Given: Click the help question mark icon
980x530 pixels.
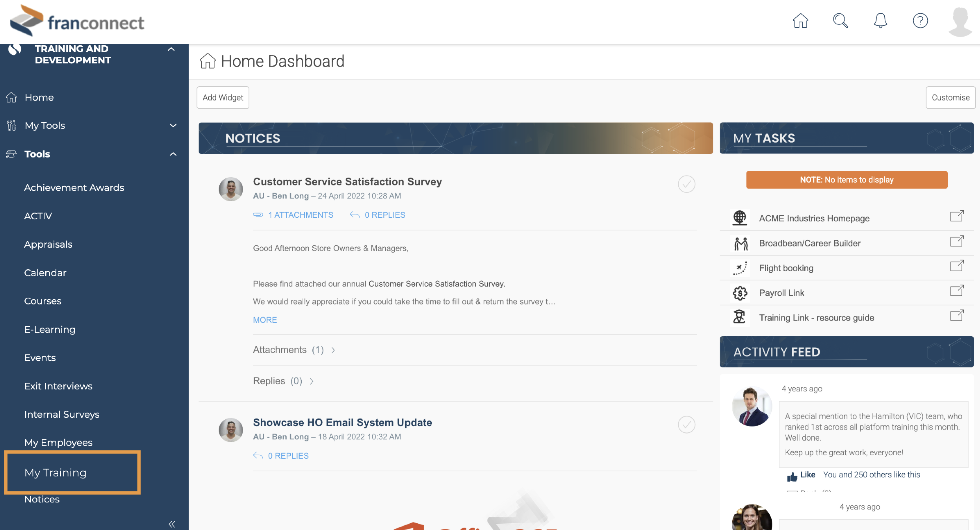Looking at the screenshot, I should click(920, 21).
